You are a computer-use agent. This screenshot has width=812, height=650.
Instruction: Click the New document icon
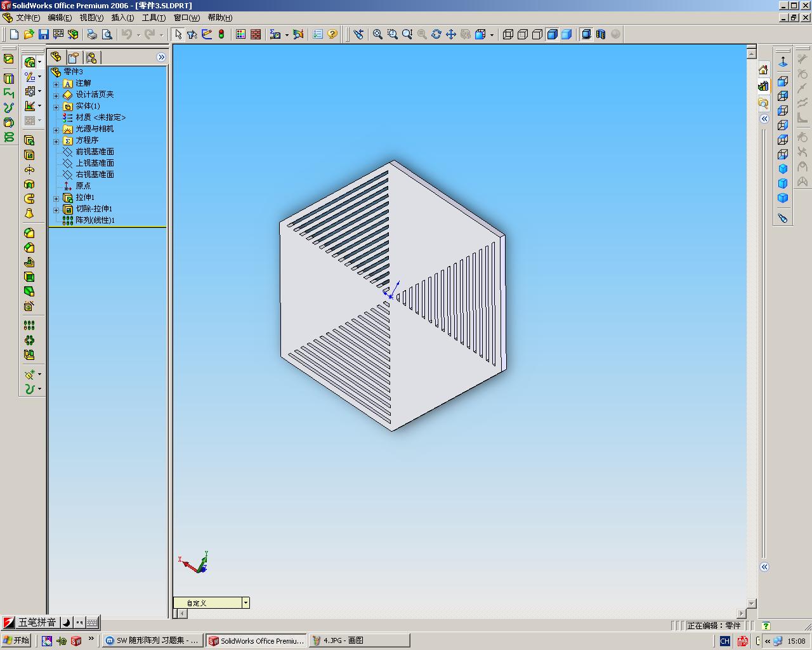point(14,34)
